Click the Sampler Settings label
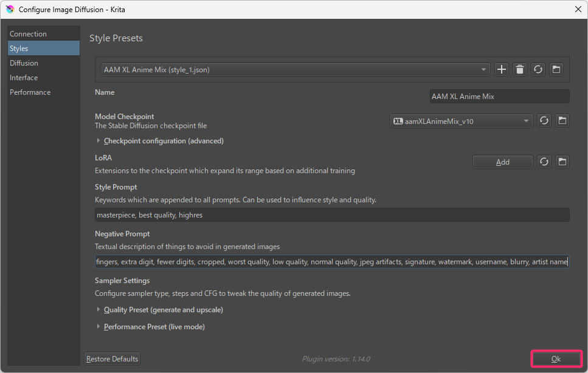Image resolution: width=588 pixels, height=373 pixels. tap(122, 281)
